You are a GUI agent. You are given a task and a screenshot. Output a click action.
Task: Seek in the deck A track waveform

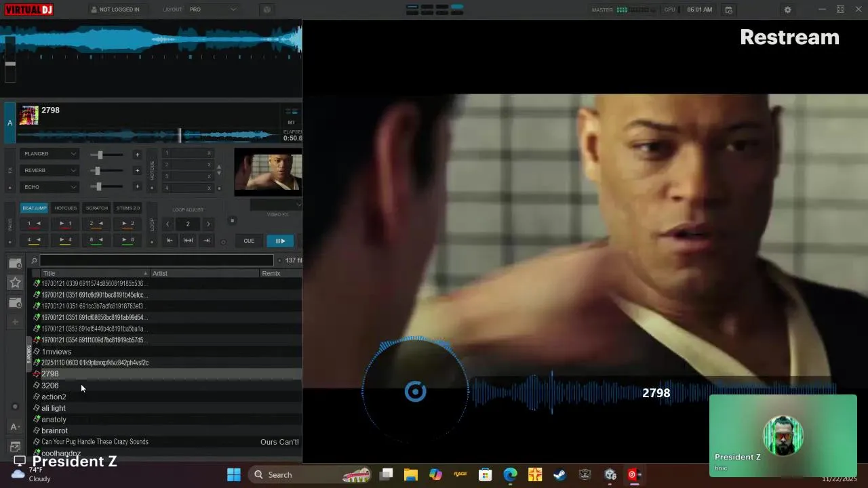149,135
